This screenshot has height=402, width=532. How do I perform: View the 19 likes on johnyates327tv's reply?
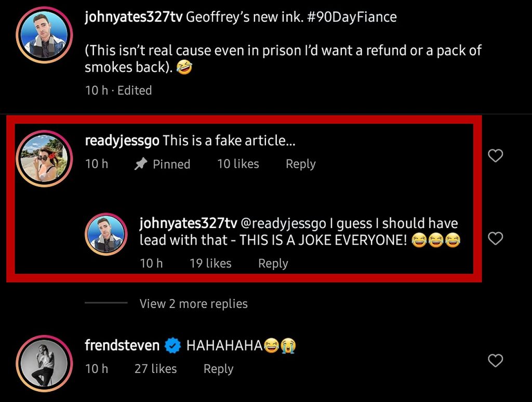click(x=210, y=263)
